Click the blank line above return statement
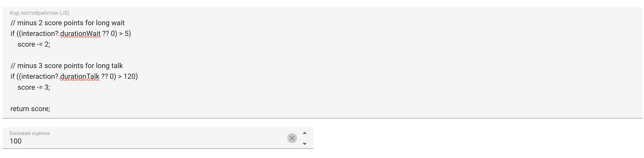The width and height of the screenshot is (644, 158). 75,98
